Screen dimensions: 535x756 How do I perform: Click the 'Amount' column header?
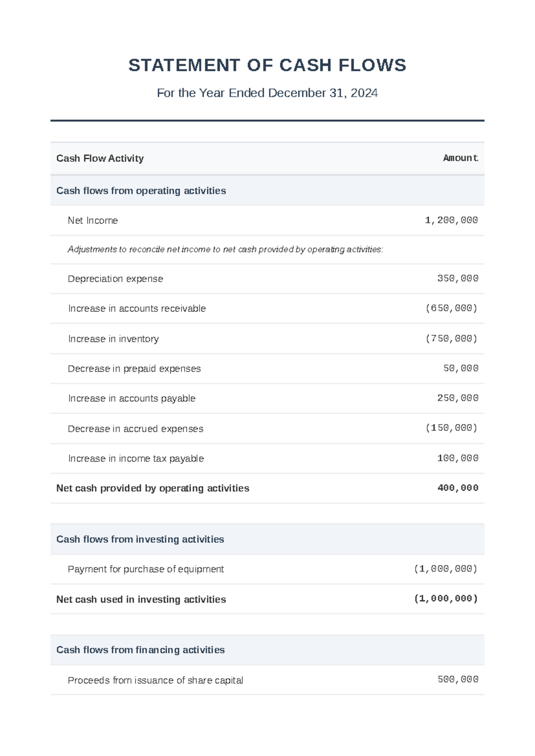tap(461, 158)
